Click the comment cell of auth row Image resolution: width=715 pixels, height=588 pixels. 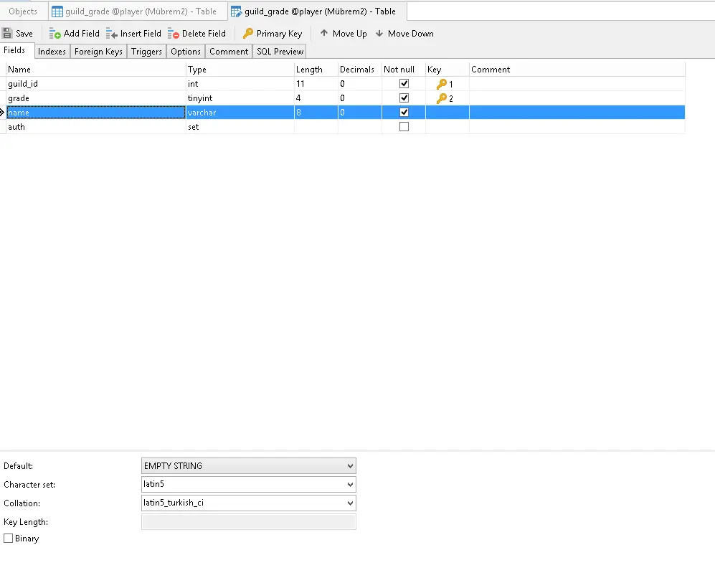pyautogui.click(x=577, y=127)
